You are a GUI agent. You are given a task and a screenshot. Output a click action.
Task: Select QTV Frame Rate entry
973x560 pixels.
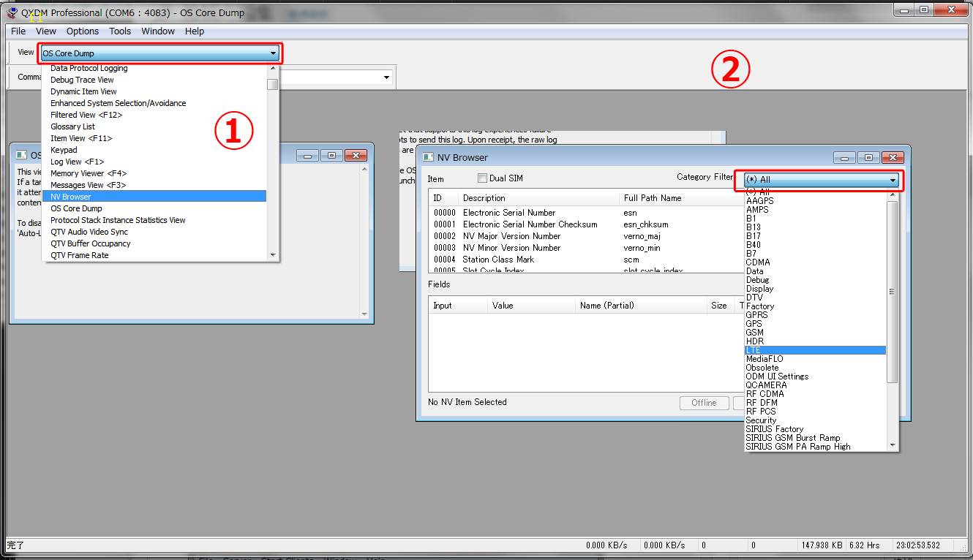click(x=80, y=255)
